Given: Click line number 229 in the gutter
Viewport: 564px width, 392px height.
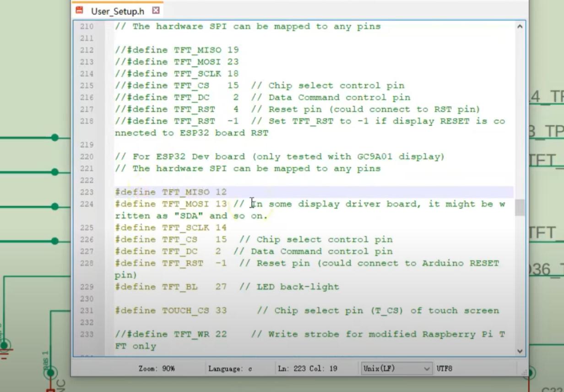Looking at the screenshot, I should click(x=87, y=287).
